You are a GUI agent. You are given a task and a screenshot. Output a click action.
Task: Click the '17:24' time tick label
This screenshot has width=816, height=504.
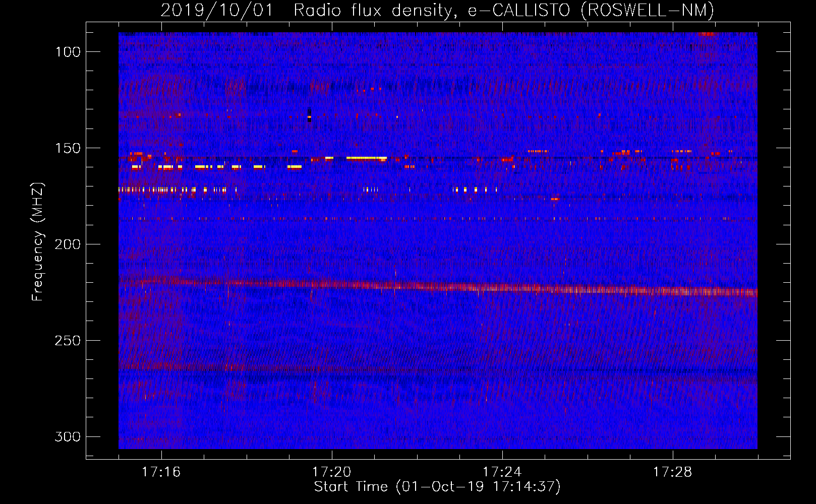[x=502, y=472]
